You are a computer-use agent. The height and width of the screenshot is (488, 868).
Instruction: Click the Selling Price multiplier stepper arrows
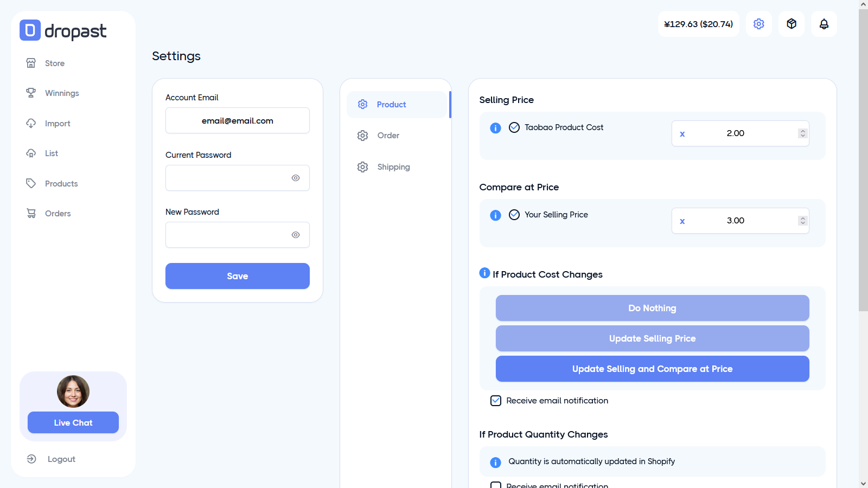pos(802,133)
